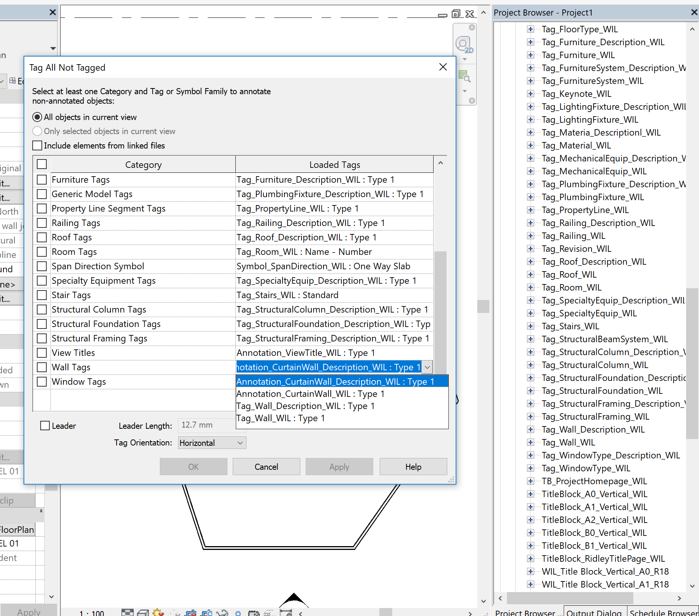Choose Tag_Wall_Description_WIL : Type 1 from list
Image resolution: width=699 pixels, height=616 pixels.
(x=342, y=406)
